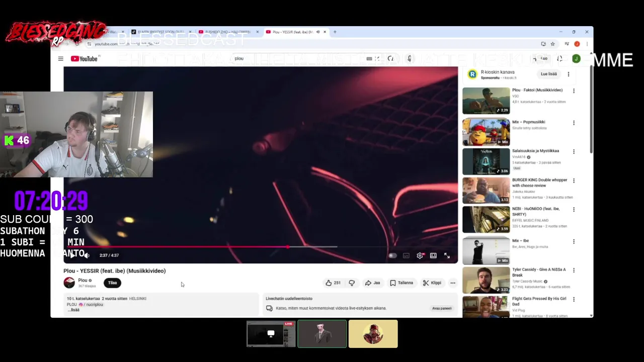Open the Chrome three-dot menu
This screenshot has width=644, height=362.
[x=587, y=44]
